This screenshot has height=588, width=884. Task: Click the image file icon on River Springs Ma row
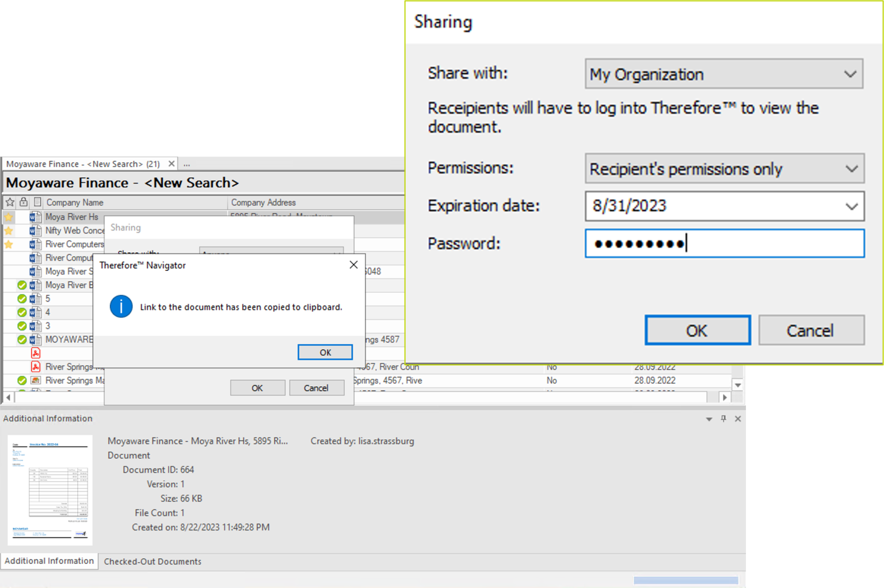(35, 380)
